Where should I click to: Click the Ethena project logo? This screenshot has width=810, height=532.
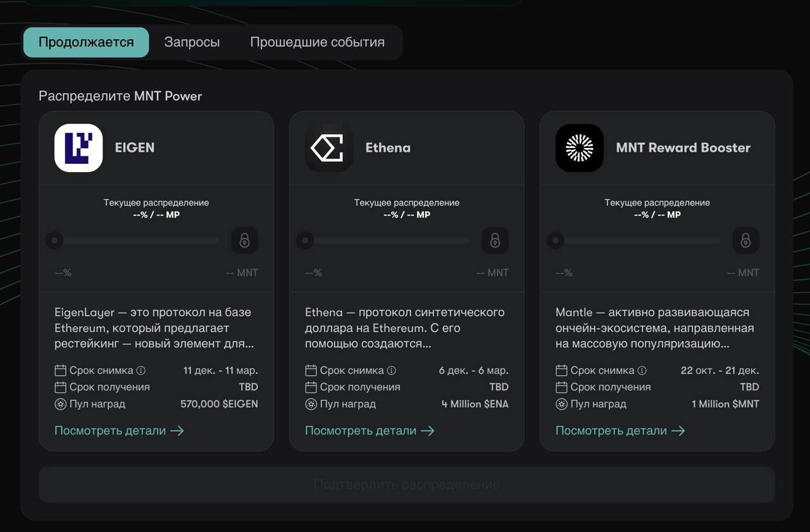pyautogui.click(x=329, y=148)
